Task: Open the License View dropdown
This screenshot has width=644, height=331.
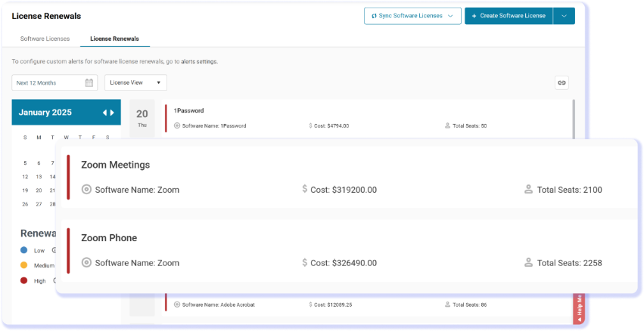Action: 135,82
